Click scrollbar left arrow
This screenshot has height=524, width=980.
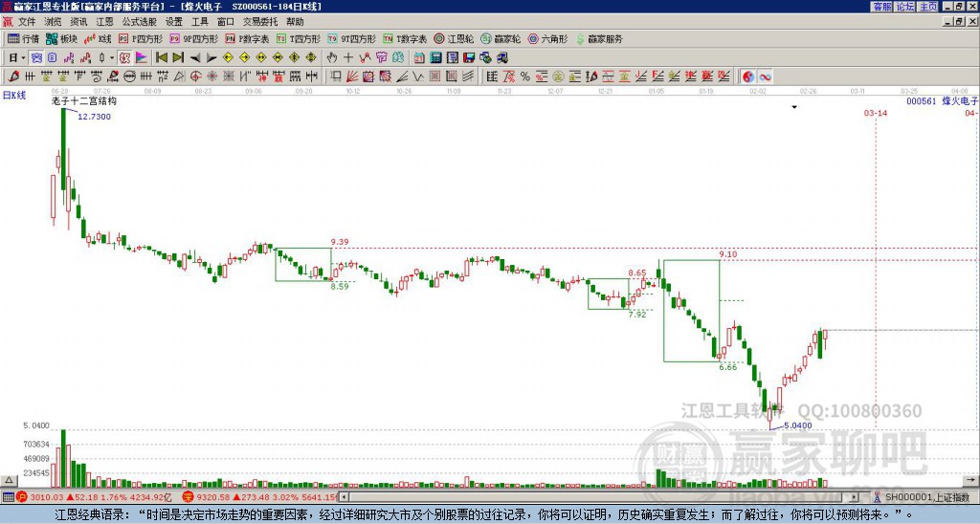click(345, 497)
